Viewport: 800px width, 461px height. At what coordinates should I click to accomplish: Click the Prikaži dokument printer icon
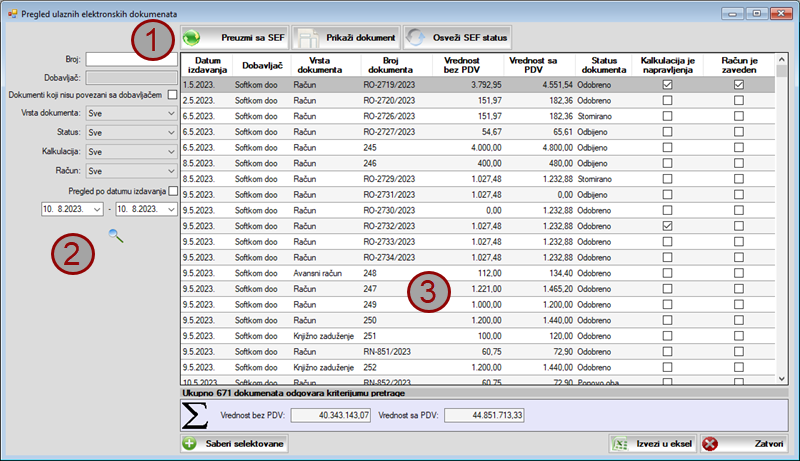[x=308, y=38]
